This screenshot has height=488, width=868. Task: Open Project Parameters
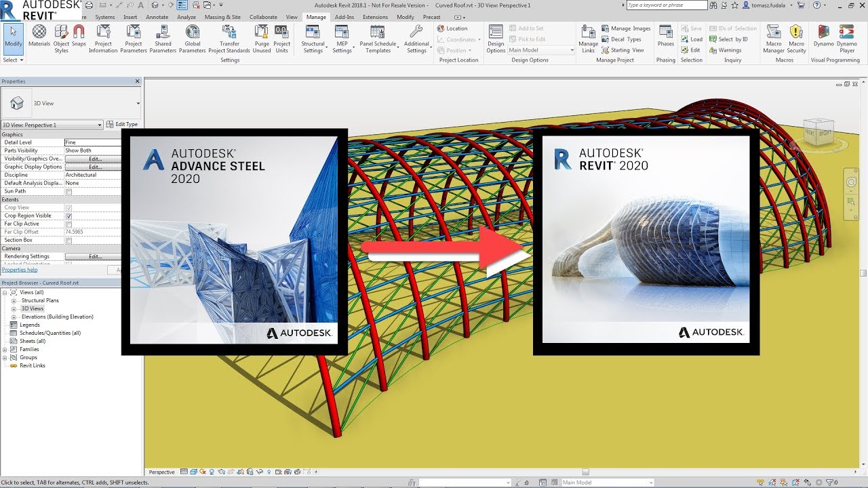[134, 39]
